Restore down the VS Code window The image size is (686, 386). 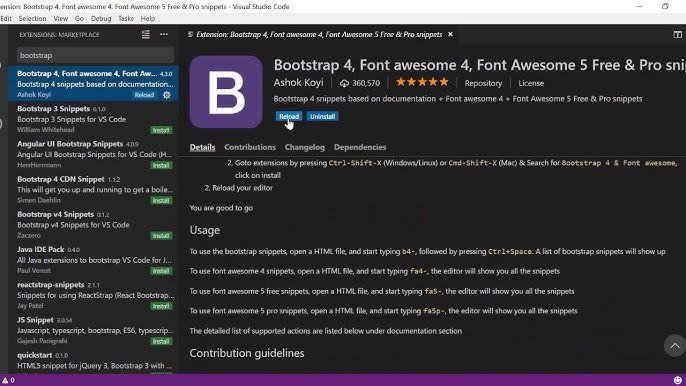[x=665, y=6]
